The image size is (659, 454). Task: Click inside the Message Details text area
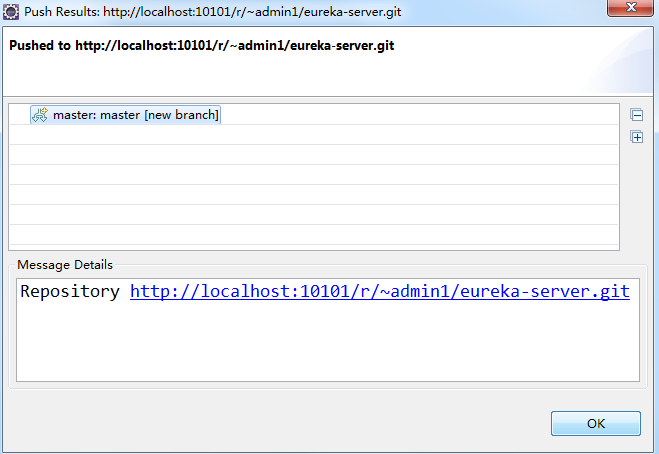point(328,330)
